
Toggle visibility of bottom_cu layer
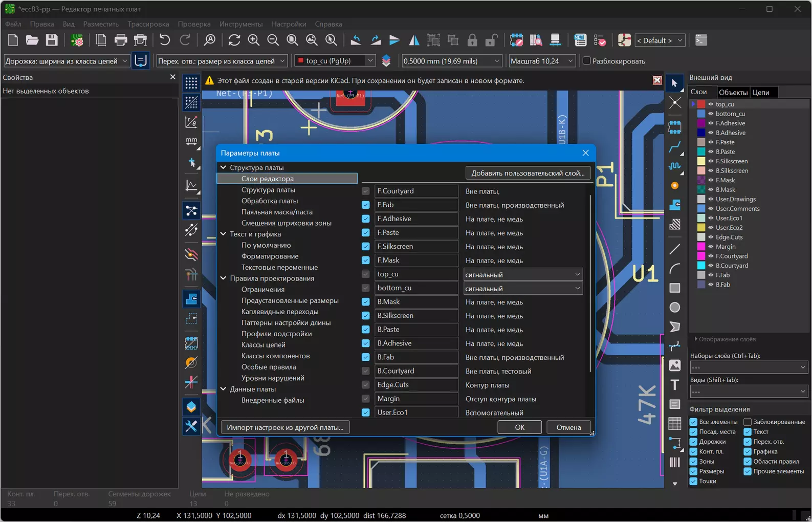tap(711, 114)
